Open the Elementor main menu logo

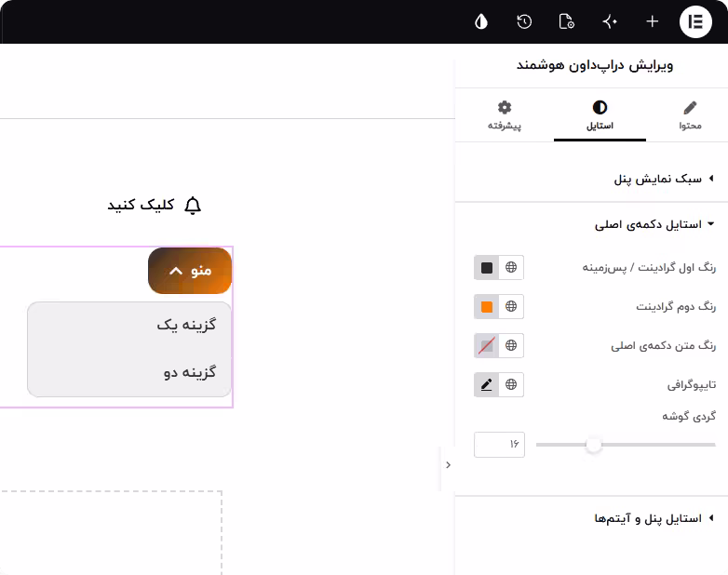pyautogui.click(x=695, y=21)
